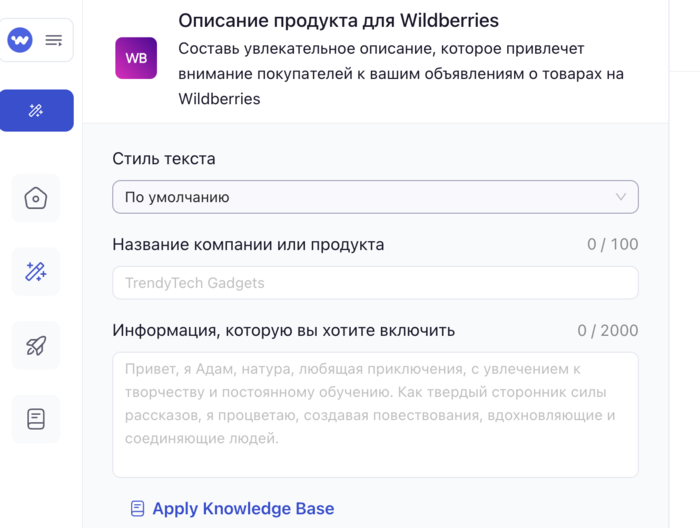Click the Название компании или продукта label
700x528 pixels.
248,245
